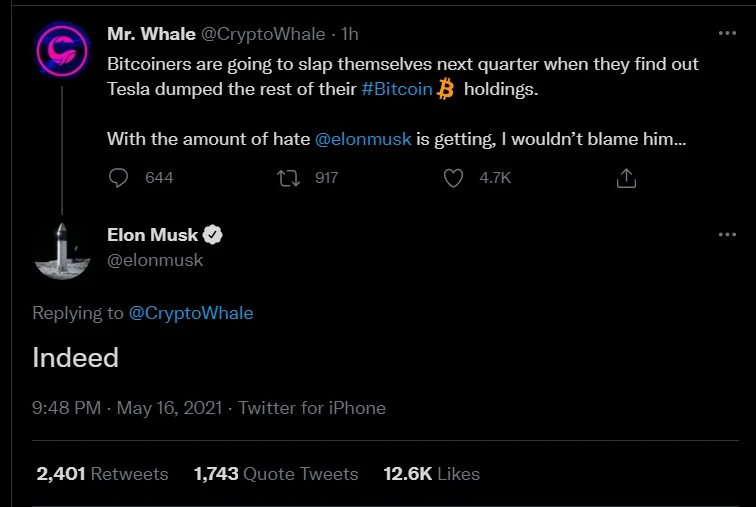Click Elon Musk's verified badge

[x=213, y=235]
